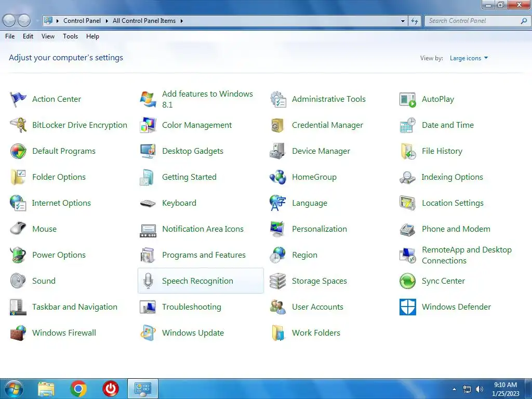The width and height of the screenshot is (532, 399).
Task: Expand the address bar history dropdown arrow
Action: click(x=403, y=21)
